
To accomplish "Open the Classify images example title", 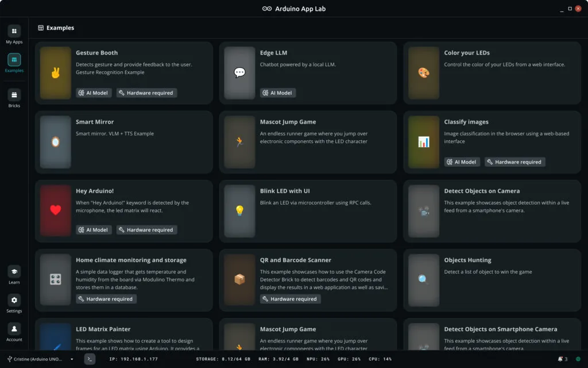I will point(466,122).
